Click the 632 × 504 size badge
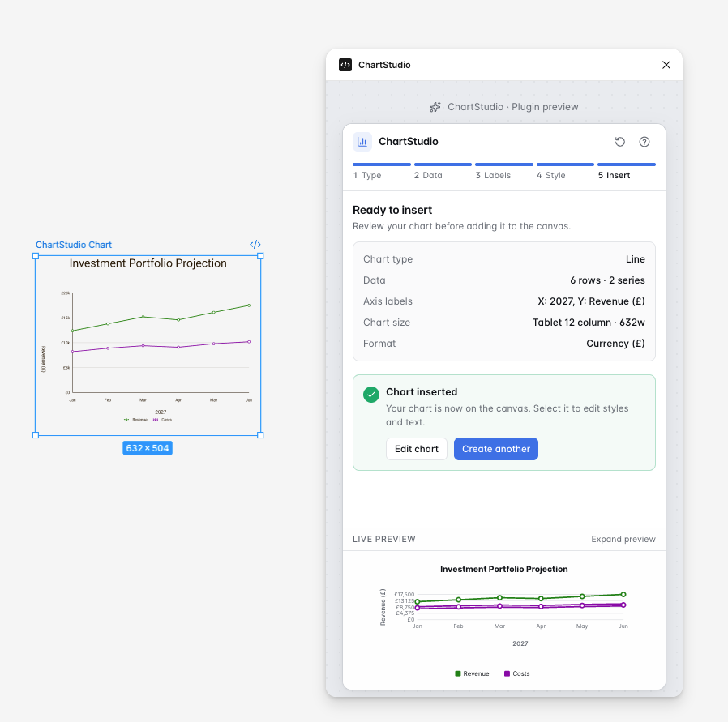The height and width of the screenshot is (722, 728). tap(148, 448)
